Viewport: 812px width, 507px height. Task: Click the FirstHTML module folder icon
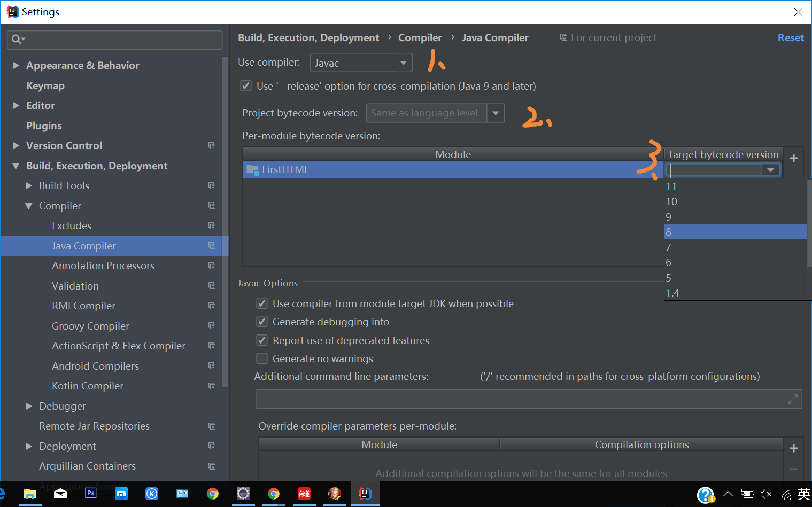[x=252, y=170]
